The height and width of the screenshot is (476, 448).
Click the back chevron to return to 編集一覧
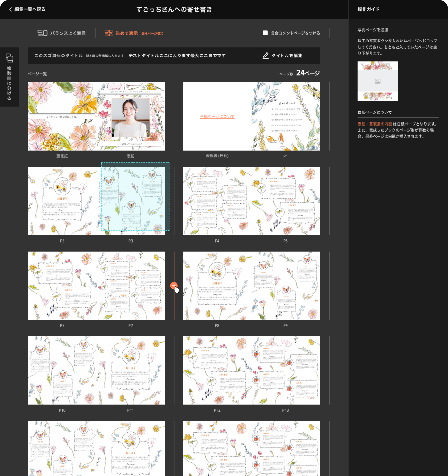[10, 9]
